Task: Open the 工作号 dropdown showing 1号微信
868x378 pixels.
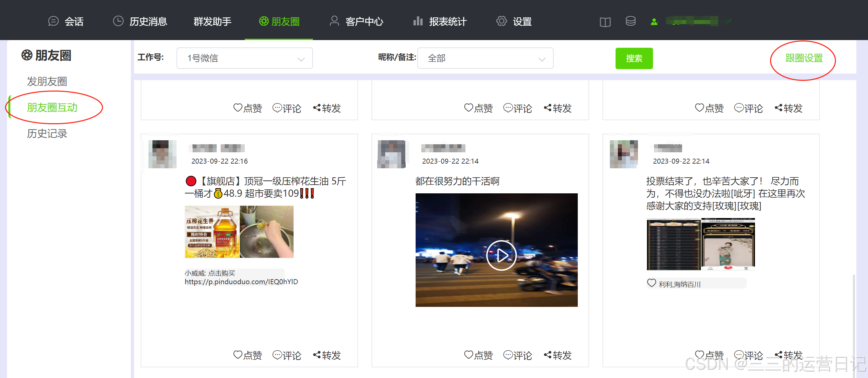Action: coord(244,58)
